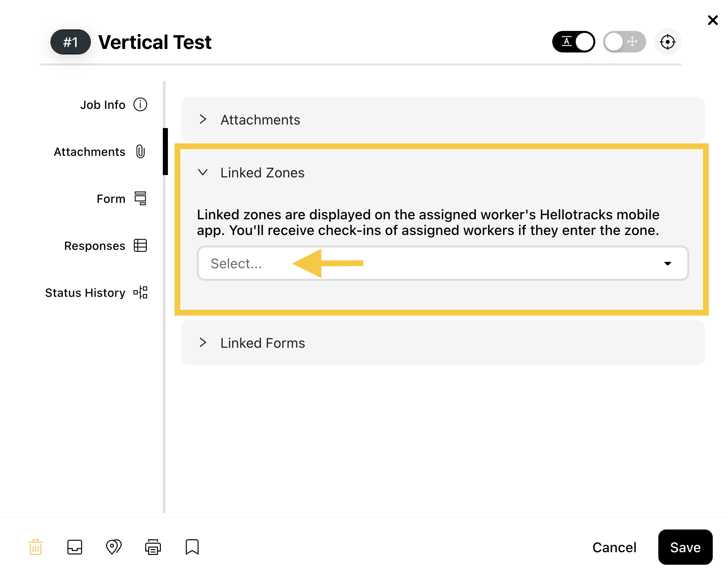Click the Responses table icon
The width and height of the screenshot is (728, 571).
[141, 246]
